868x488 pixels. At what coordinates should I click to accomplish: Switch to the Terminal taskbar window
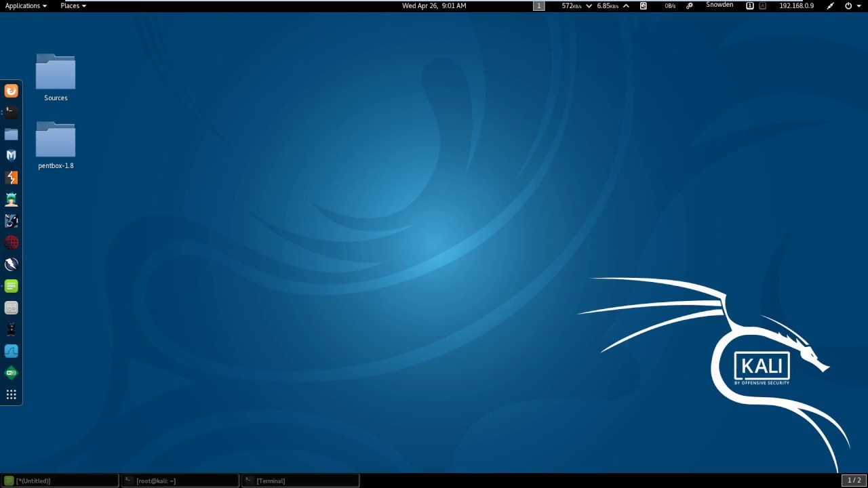[x=300, y=481]
